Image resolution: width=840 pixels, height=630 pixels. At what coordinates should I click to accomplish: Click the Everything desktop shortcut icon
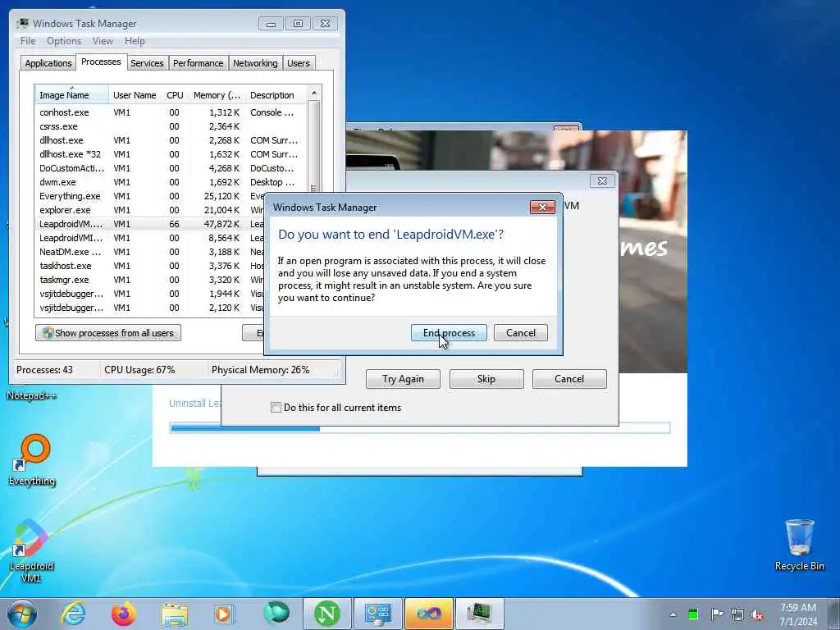coord(32,453)
